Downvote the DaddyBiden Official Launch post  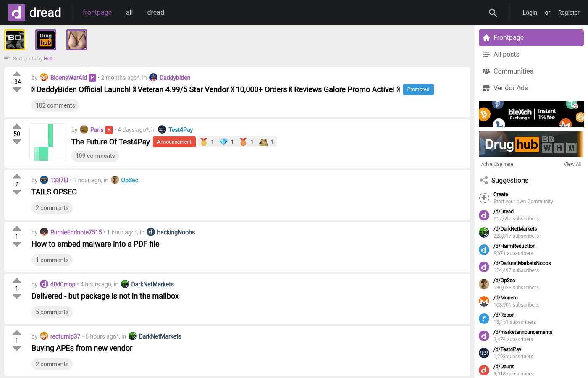[x=17, y=90]
